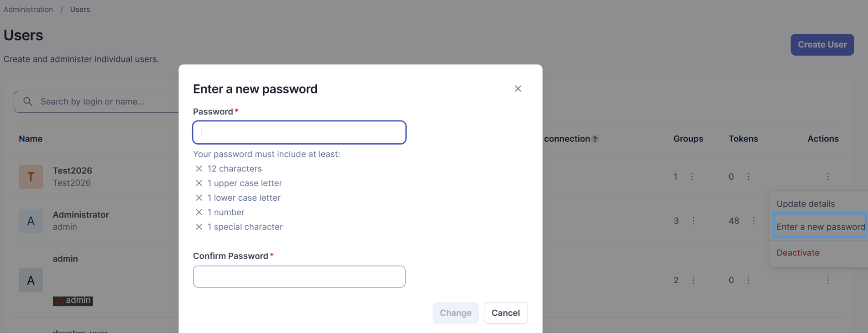Image resolution: width=868 pixels, height=333 pixels.
Task: Open tokens options for the third admin row
Action: tap(748, 280)
